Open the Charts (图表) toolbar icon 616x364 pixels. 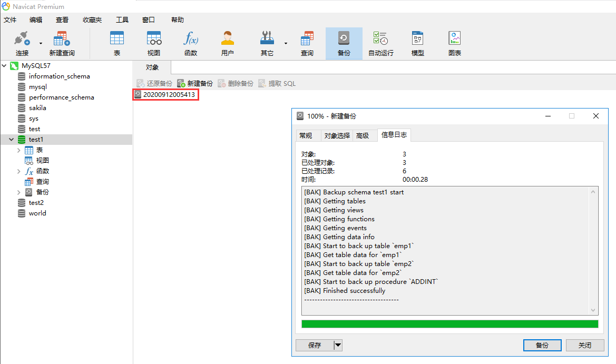[455, 43]
